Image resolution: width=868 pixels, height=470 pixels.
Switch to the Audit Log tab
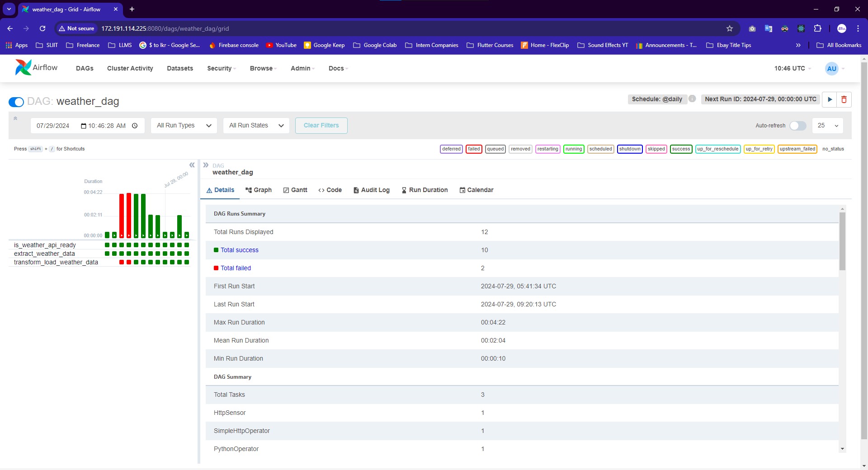click(372, 190)
